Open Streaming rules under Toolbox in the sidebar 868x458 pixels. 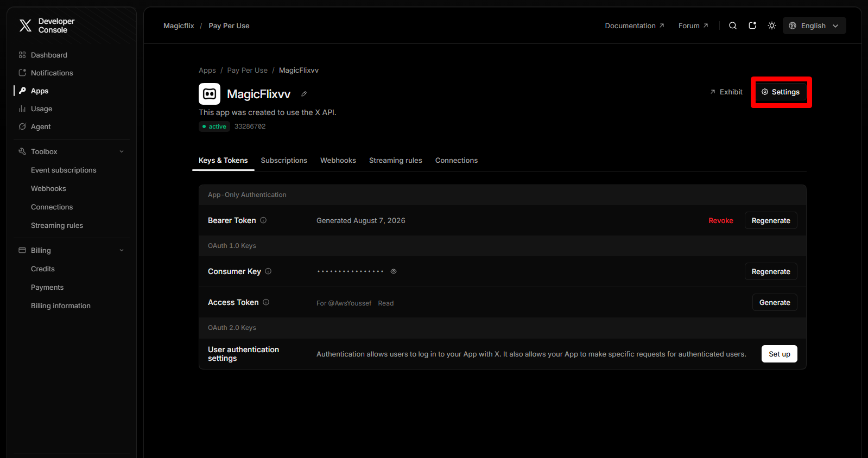tap(57, 225)
